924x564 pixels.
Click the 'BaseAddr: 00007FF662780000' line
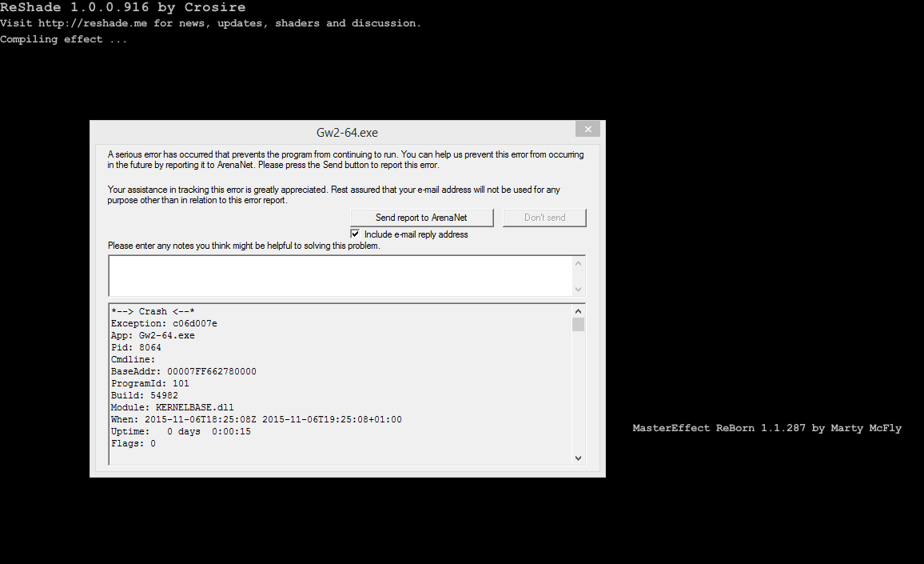pos(184,372)
